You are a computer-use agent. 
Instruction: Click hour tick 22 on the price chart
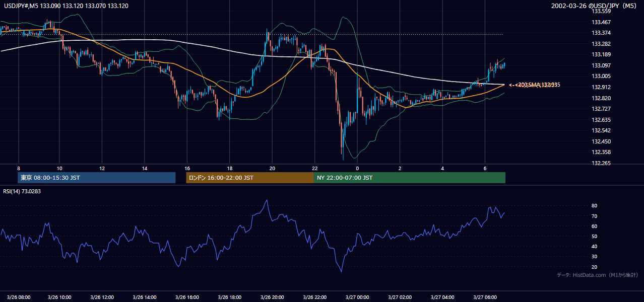[314, 168]
